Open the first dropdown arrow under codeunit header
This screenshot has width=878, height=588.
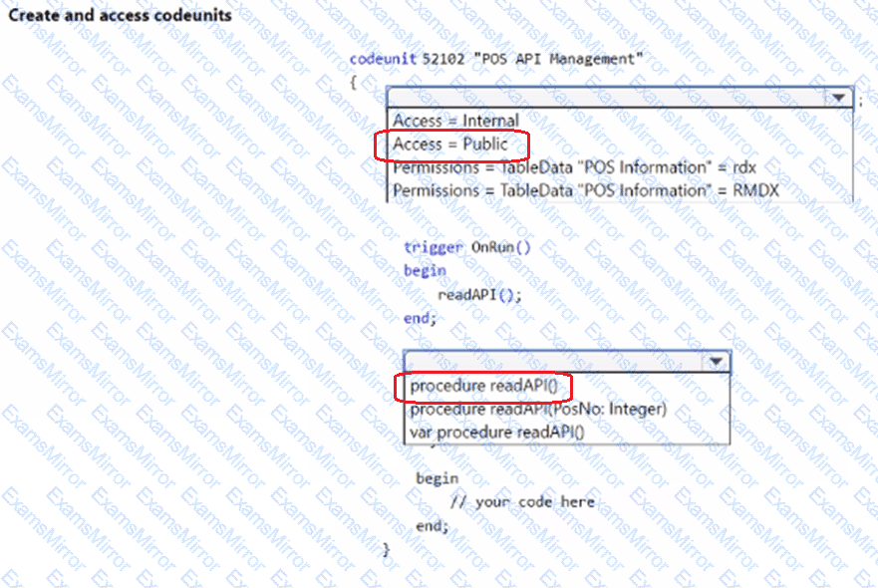pos(838,98)
